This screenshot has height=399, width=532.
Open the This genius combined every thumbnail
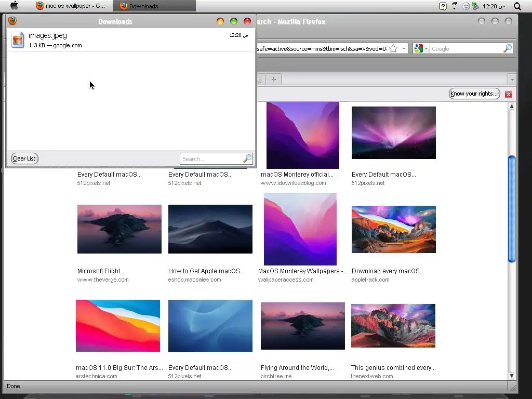(393, 326)
